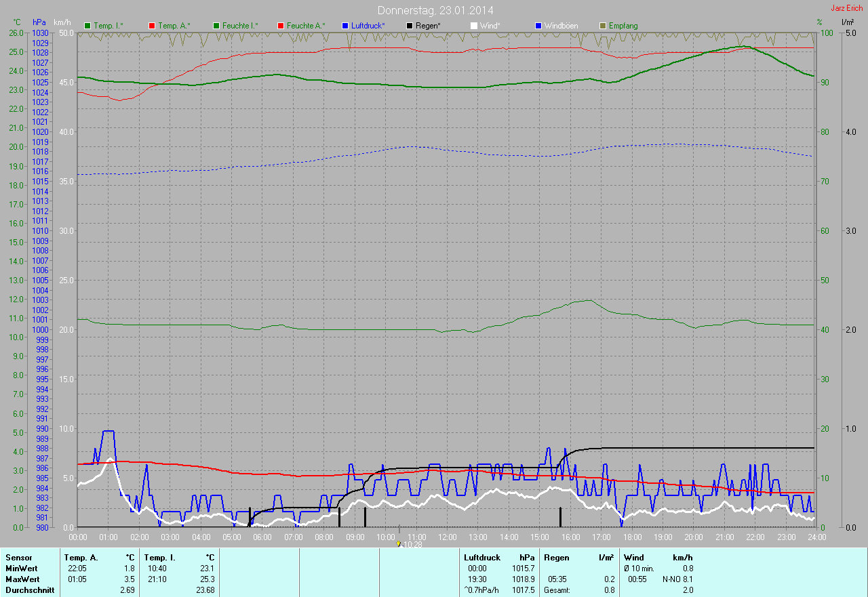Toggle the Regen series label
This screenshot has height=597, width=868.
pos(427,26)
